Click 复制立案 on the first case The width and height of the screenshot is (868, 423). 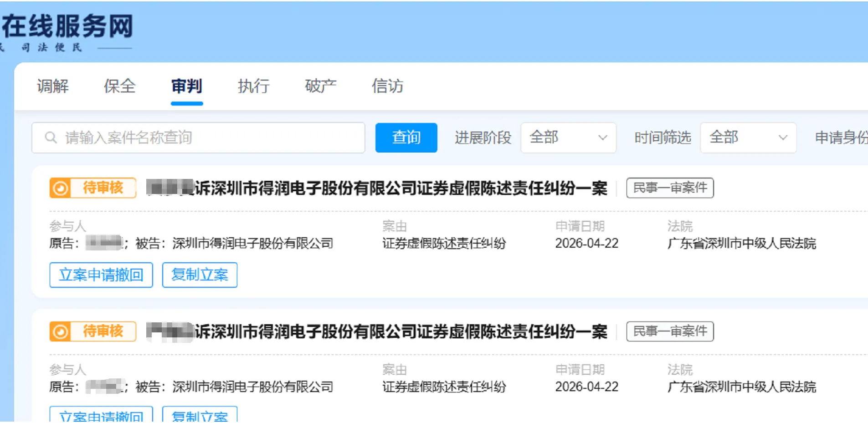pos(200,275)
